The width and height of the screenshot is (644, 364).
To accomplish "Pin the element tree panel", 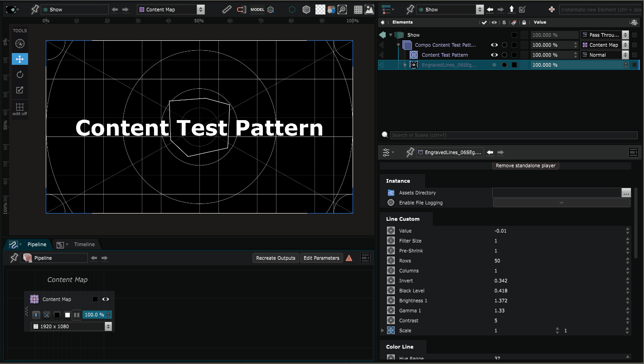I will click(410, 10).
